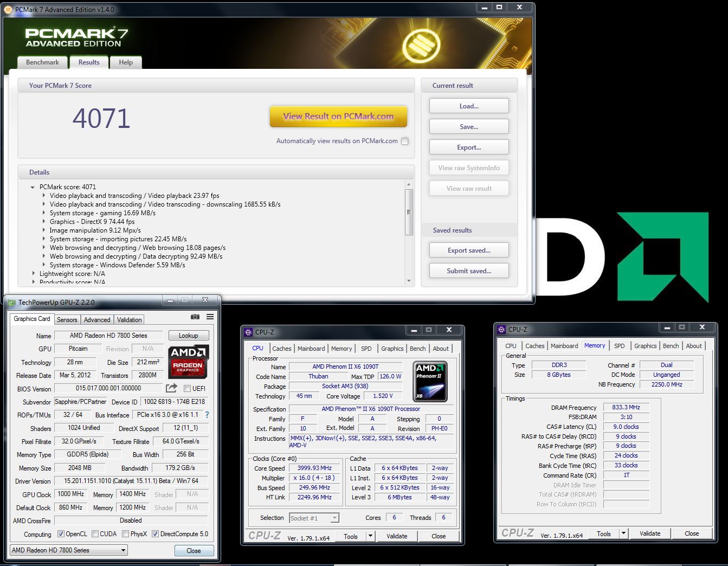Expand the Lightweight score row
The image size is (728, 566).
tap(34, 274)
